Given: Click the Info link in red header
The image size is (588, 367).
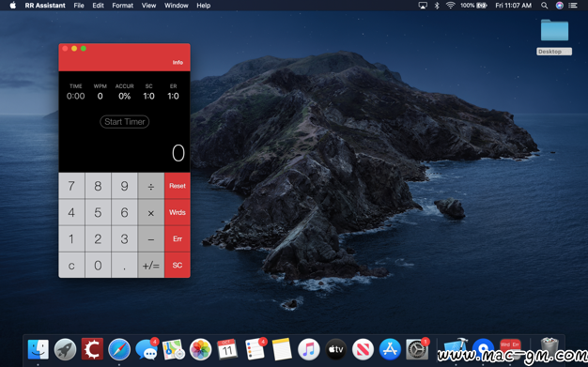Looking at the screenshot, I should [178, 62].
